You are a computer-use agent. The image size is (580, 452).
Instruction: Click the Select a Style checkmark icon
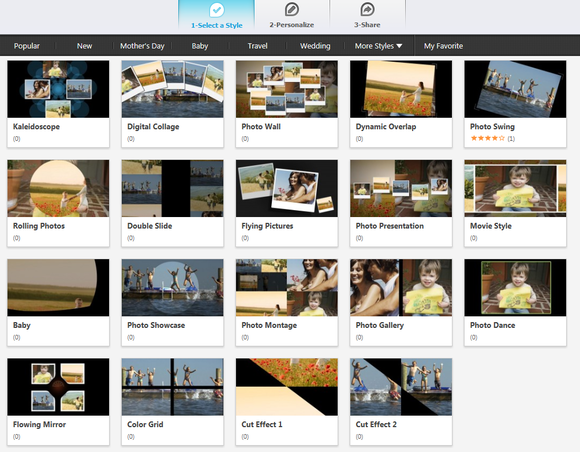tap(217, 10)
